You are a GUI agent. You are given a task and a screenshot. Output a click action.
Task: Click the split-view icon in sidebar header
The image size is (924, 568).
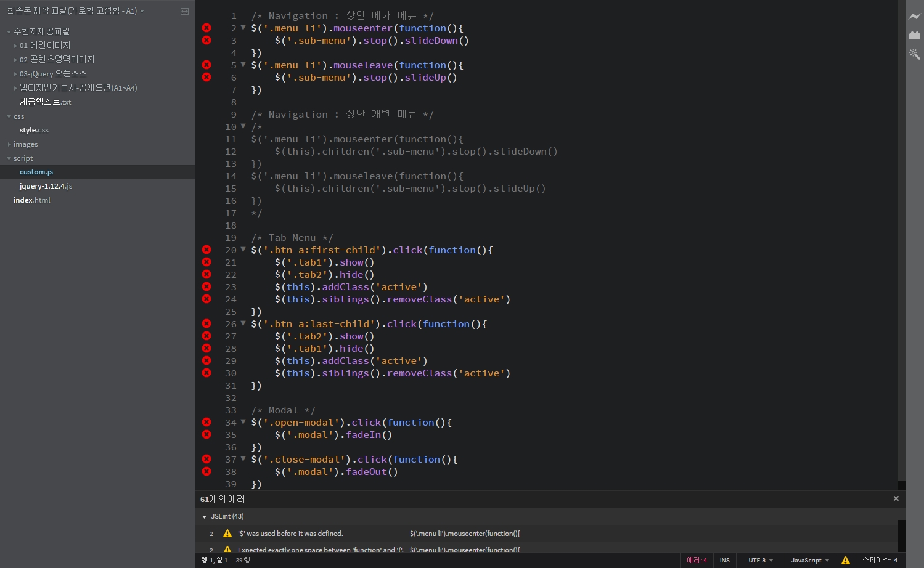(184, 11)
